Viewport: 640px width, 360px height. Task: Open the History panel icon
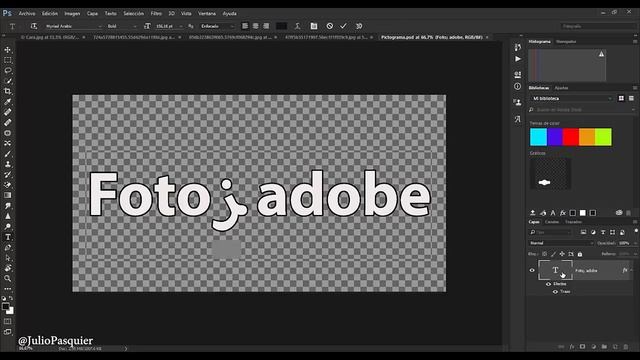point(518,47)
